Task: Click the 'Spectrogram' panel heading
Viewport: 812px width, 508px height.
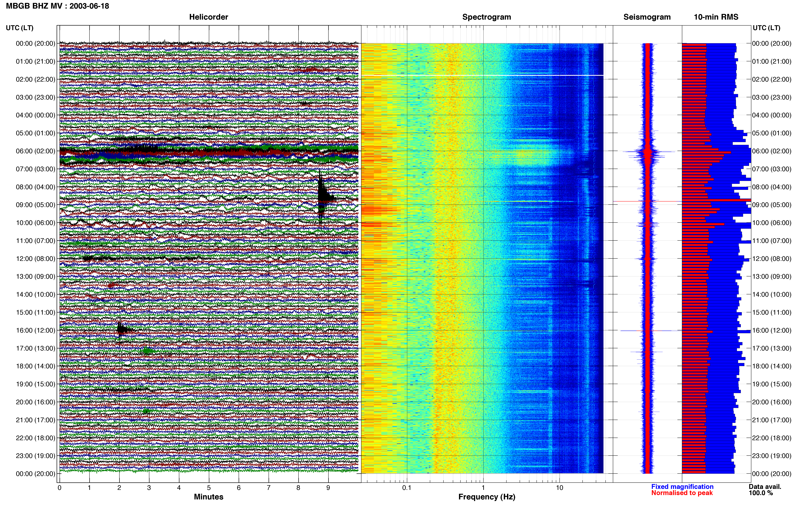Action: (487, 17)
